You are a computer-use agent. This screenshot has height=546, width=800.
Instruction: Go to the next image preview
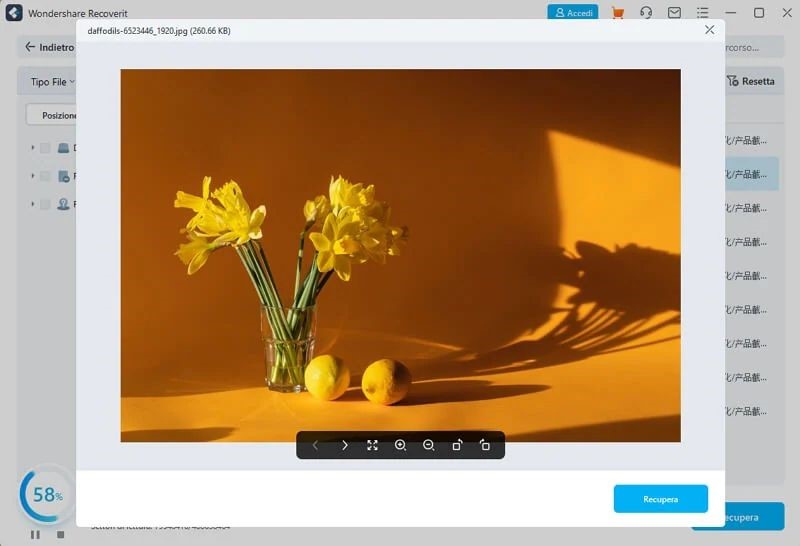click(x=344, y=445)
